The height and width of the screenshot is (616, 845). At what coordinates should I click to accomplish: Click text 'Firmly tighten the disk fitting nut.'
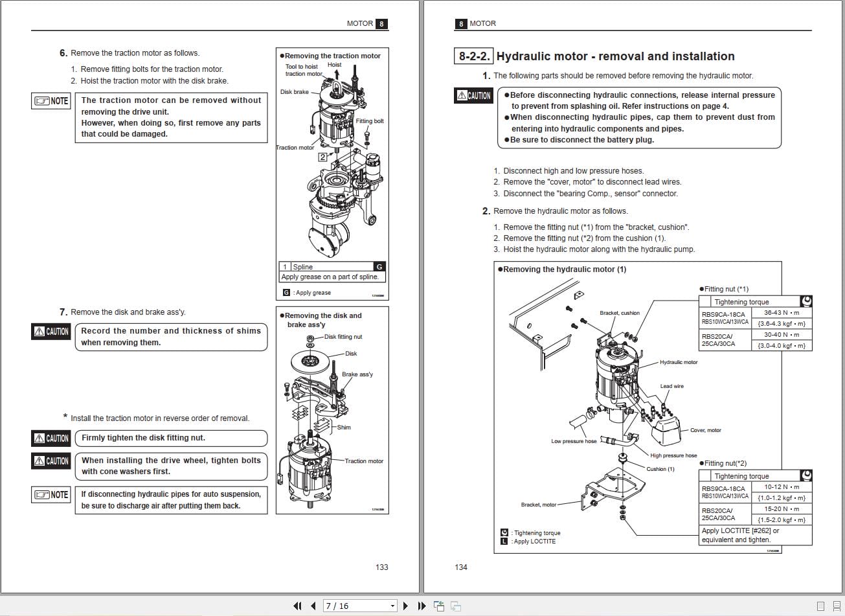click(143, 438)
